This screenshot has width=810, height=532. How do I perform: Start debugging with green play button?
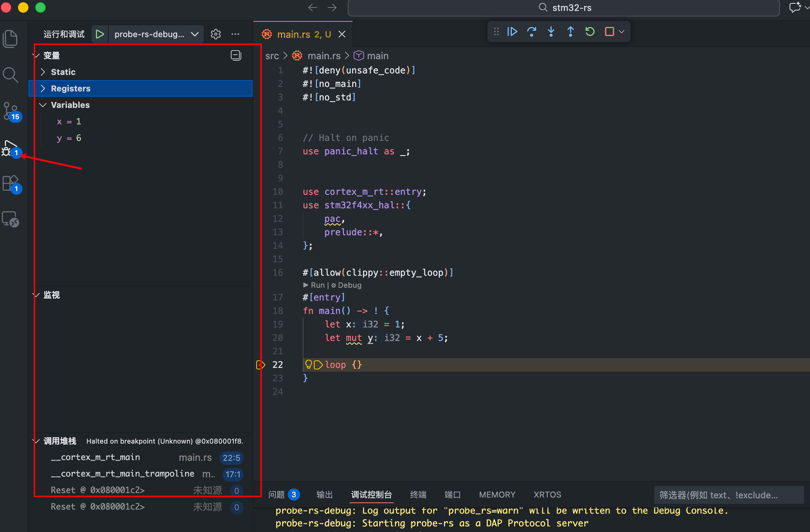[x=100, y=34]
